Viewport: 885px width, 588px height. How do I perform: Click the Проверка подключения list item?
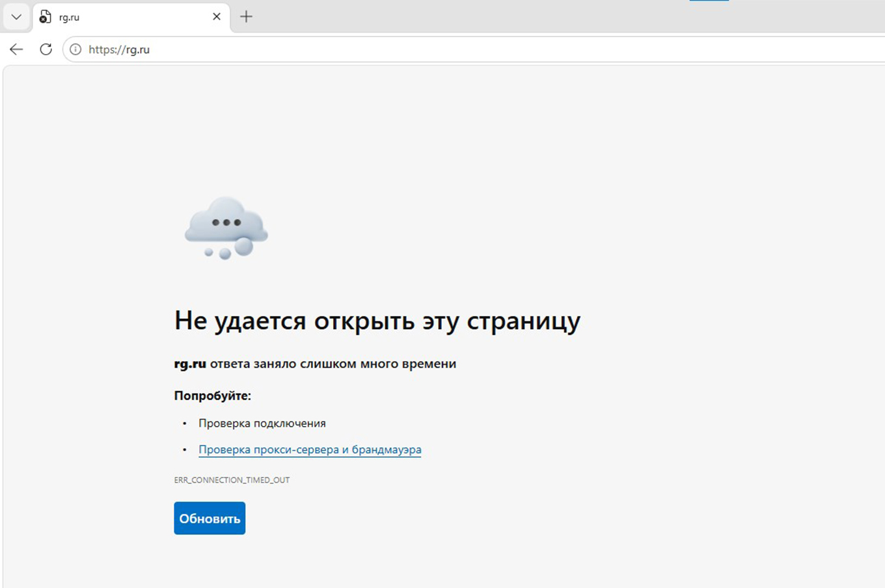point(262,423)
